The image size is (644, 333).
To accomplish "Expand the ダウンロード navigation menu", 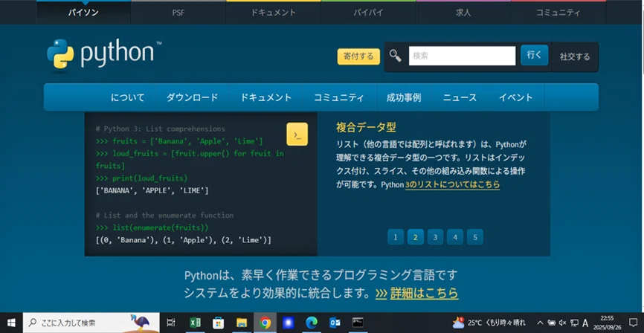I will [x=192, y=97].
